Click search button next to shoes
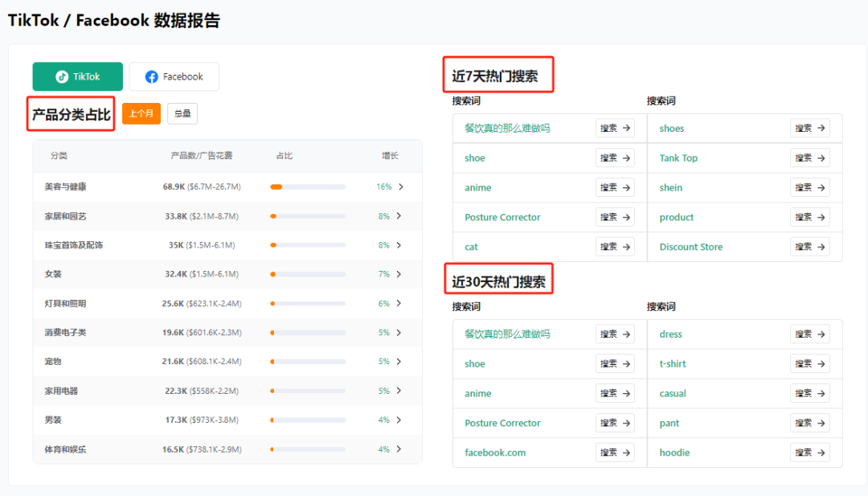The width and height of the screenshot is (868, 496). (x=809, y=128)
